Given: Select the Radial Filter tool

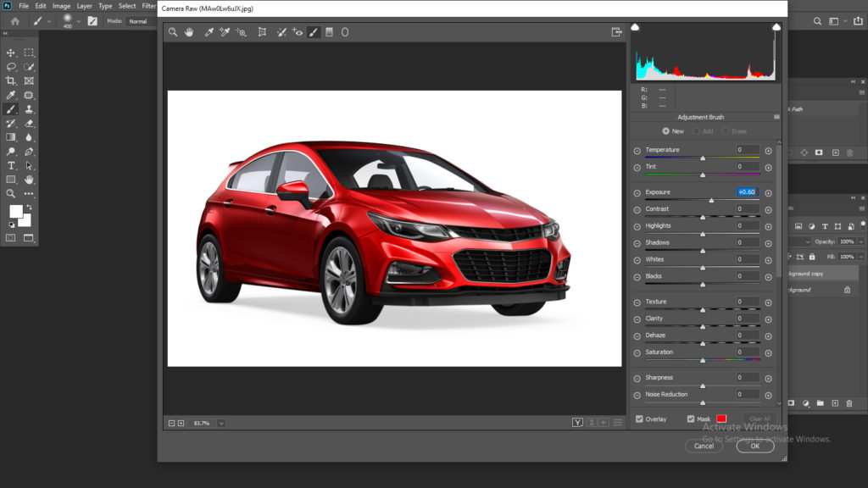Looking at the screenshot, I should [x=345, y=32].
